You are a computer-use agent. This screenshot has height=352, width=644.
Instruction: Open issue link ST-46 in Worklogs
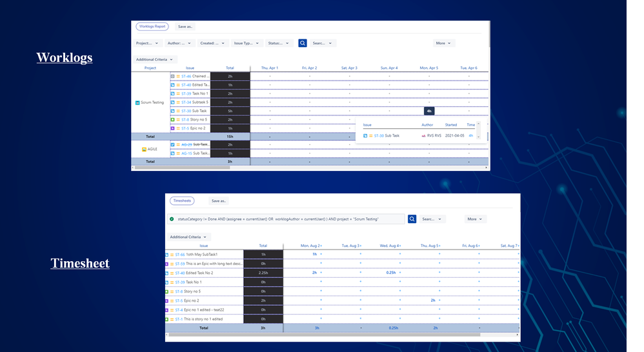[186, 76]
